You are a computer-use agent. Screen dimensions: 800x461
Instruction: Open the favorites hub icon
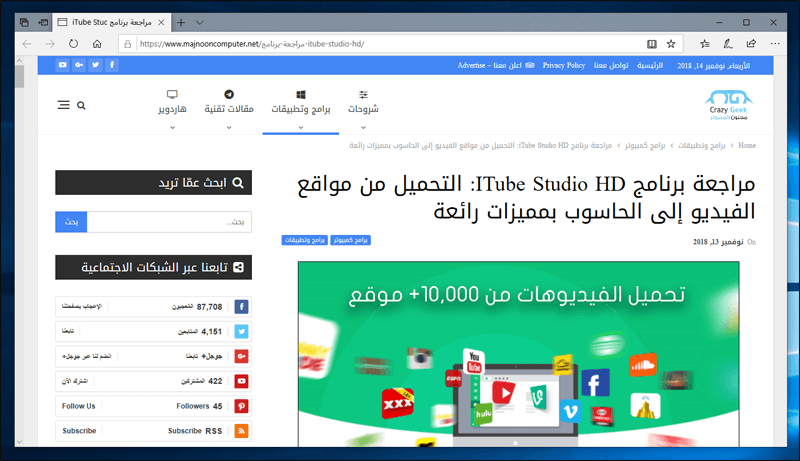pos(705,44)
